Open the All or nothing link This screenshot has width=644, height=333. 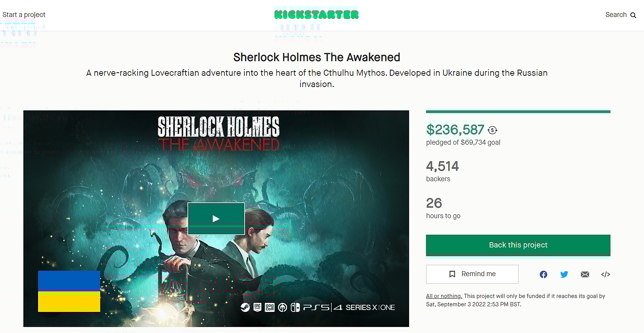(x=444, y=296)
